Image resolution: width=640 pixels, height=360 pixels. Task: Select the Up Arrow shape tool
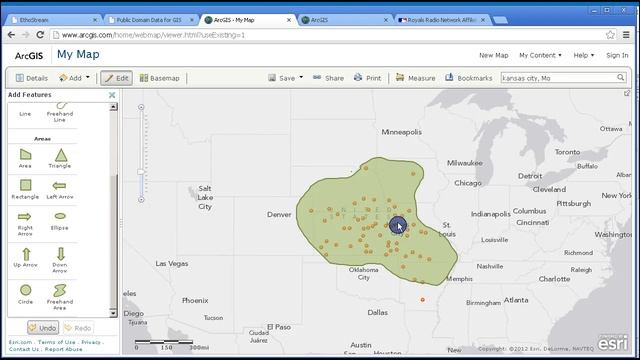click(x=26, y=258)
